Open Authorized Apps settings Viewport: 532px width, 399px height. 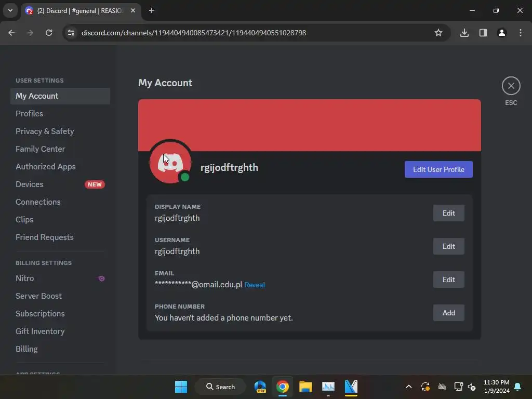(x=60, y=167)
